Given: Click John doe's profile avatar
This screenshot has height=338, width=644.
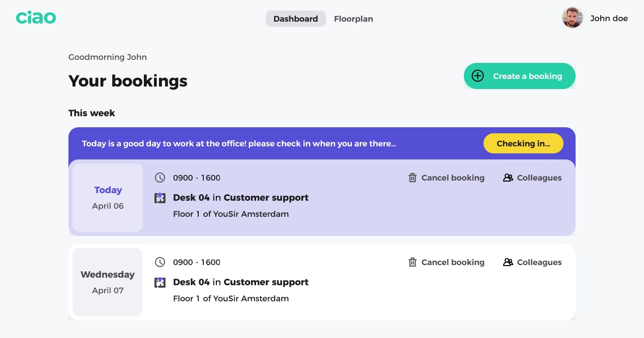Looking at the screenshot, I should point(573,18).
